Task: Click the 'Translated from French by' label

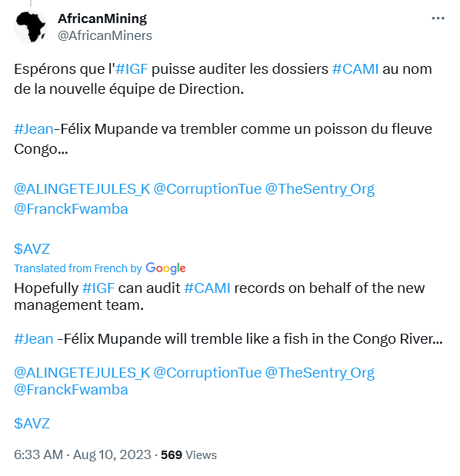Action: (78, 268)
